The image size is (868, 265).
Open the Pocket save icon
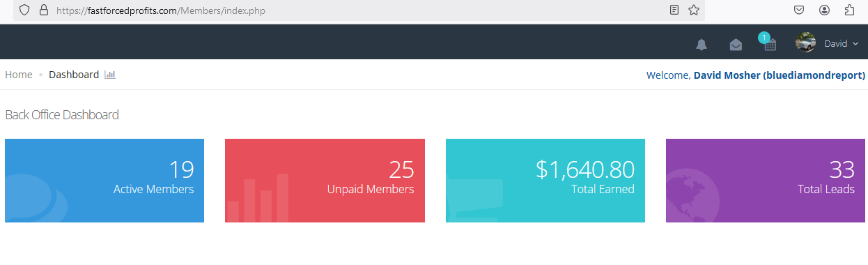800,10
